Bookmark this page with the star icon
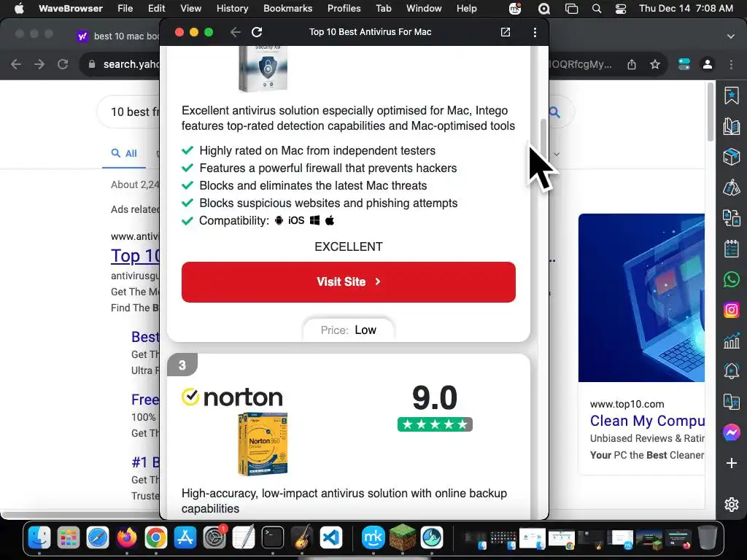The image size is (747, 560). (655, 64)
